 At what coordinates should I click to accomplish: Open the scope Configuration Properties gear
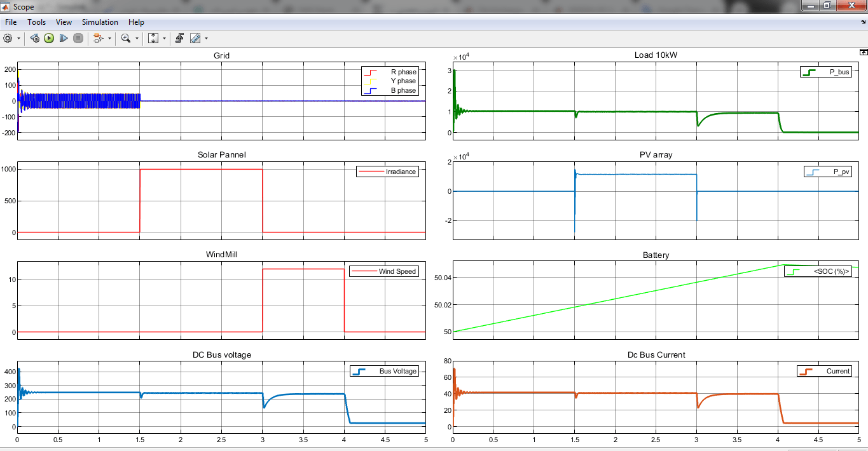pos(8,38)
